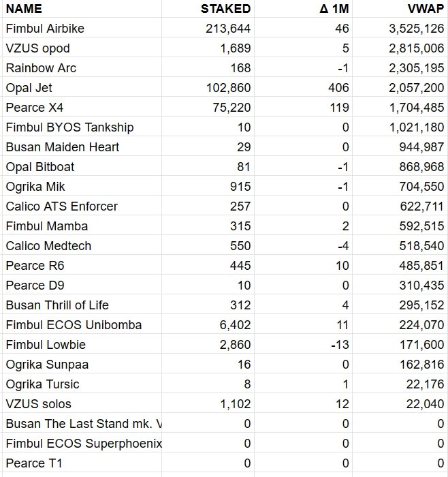Click Fimbul ECOS Unibomba staked 6,402

(236, 325)
